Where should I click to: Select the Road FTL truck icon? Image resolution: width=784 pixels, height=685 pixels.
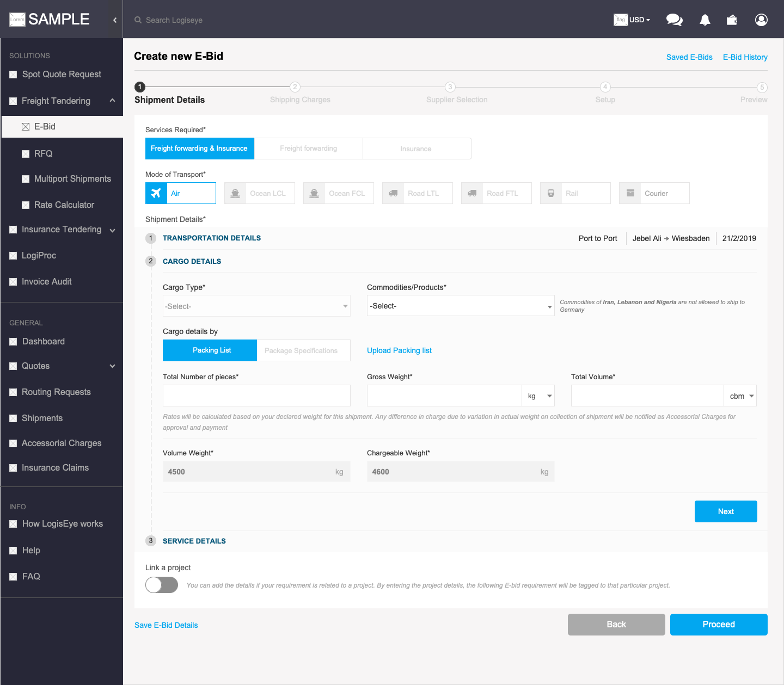(x=472, y=193)
